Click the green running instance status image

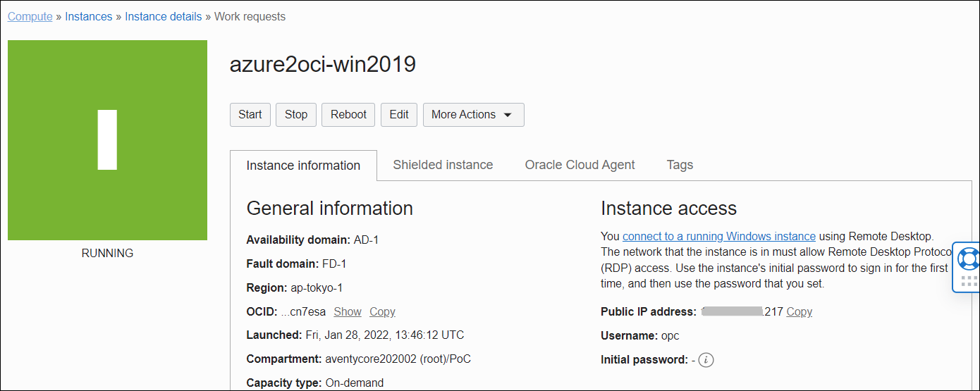point(107,140)
